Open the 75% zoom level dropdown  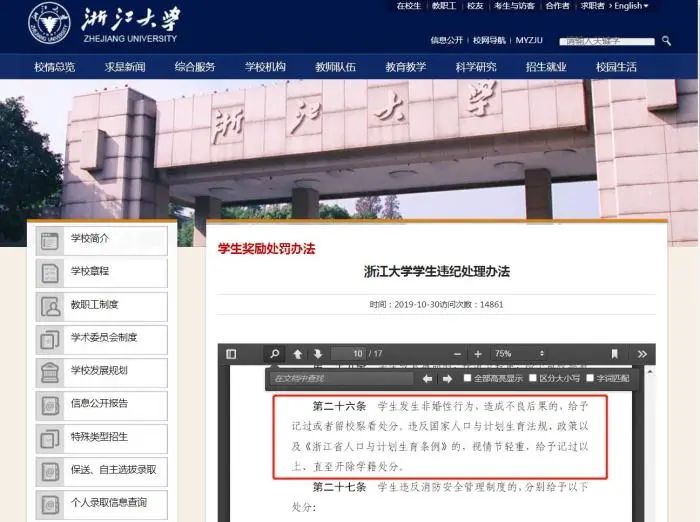coord(519,354)
